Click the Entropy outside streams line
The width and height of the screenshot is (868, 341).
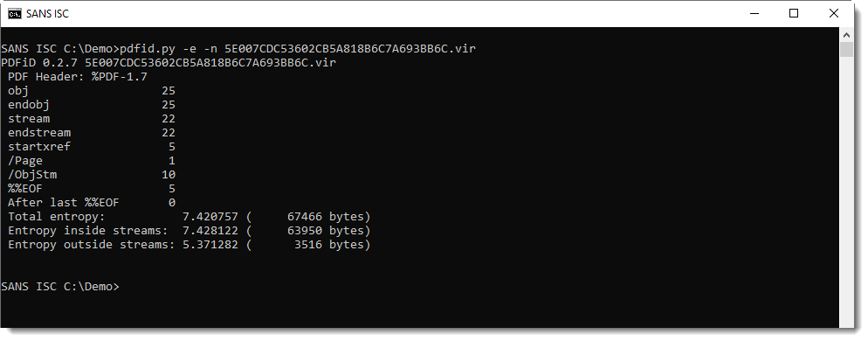pos(189,245)
